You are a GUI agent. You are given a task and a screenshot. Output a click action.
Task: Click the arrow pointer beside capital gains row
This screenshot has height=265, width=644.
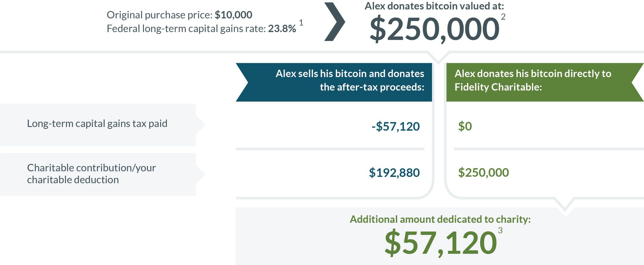coord(200,125)
